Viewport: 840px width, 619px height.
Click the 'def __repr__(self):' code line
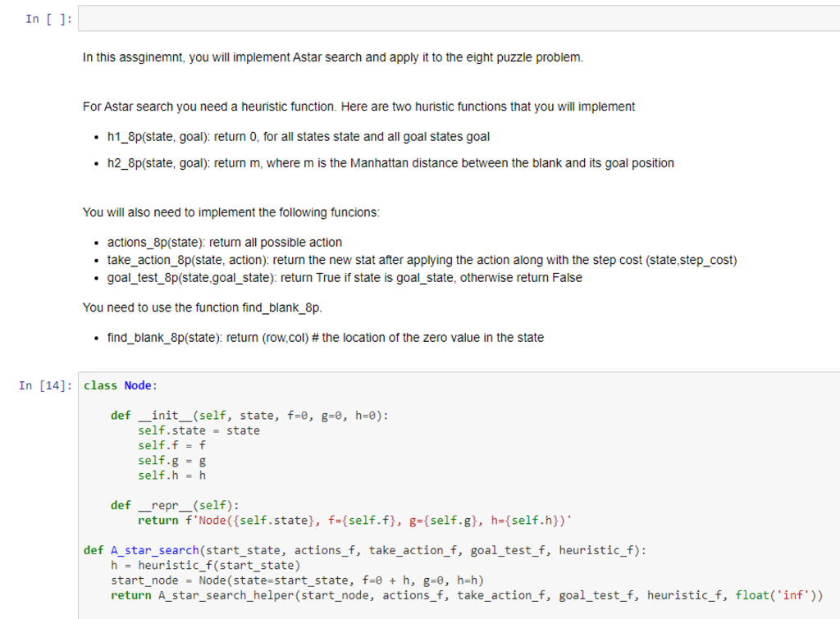(176, 506)
